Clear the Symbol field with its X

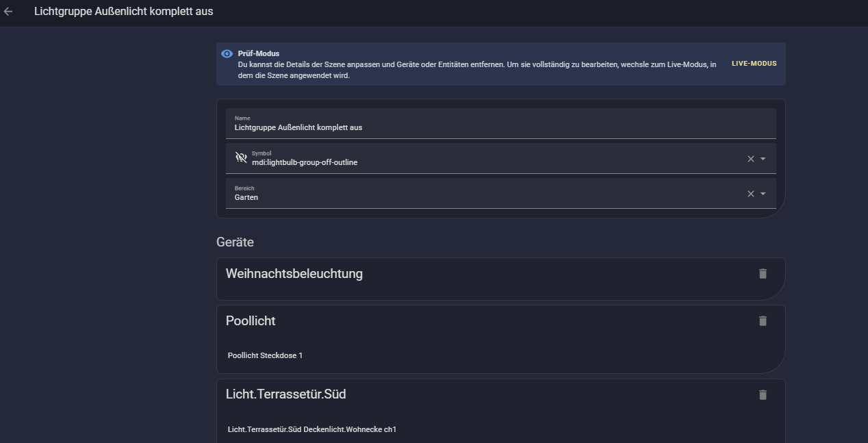tap(750, 159)
